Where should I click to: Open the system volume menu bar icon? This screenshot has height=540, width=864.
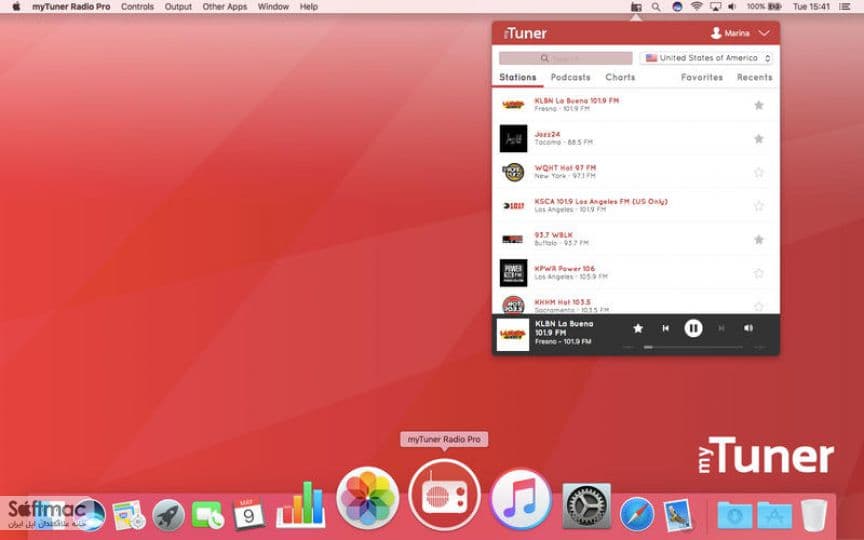click(732, 7)
